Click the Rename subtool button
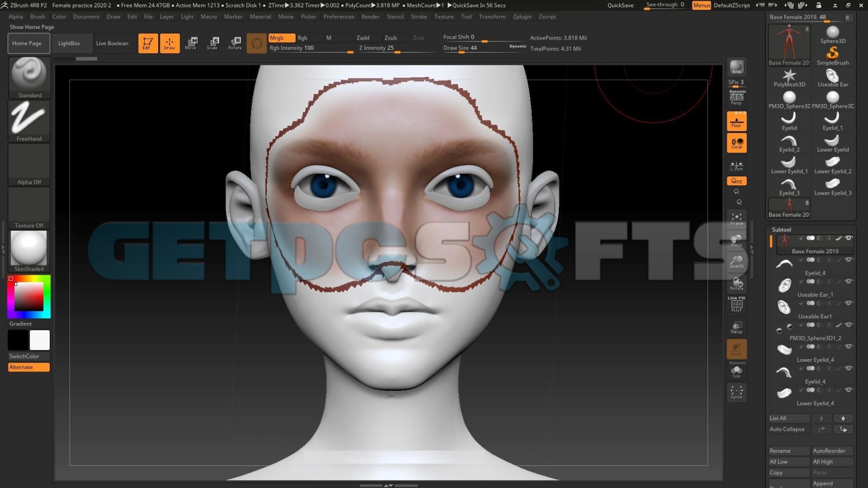 click(789, 451)
